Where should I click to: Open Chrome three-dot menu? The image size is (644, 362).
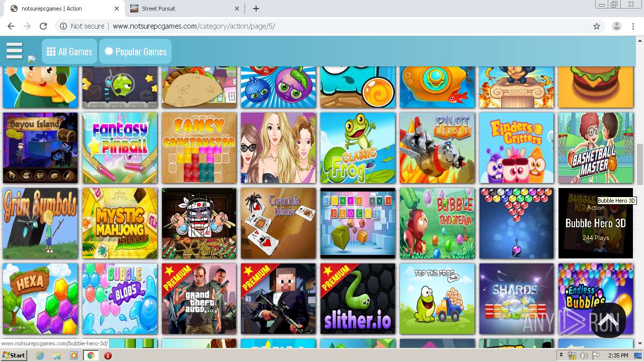tap(633, 26)
